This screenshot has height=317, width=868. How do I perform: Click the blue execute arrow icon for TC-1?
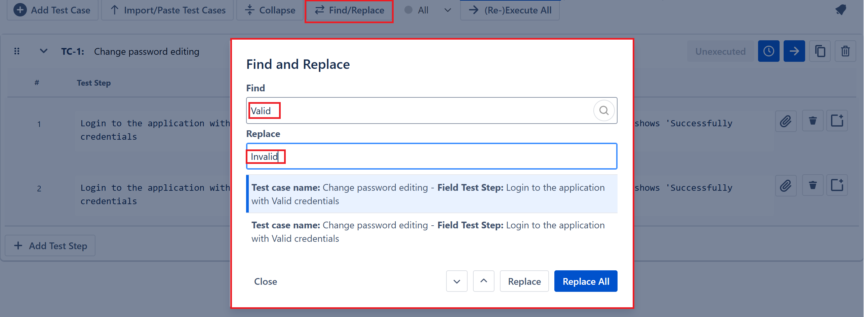[x=794, y=51]
